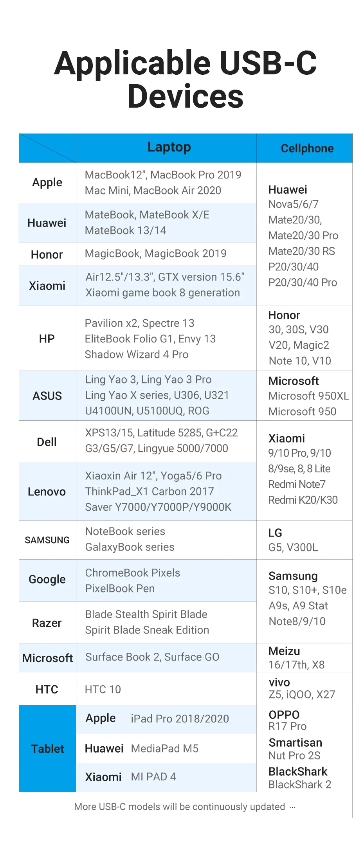Viewport: 364px width, 868px height.
Task: Select the HTC brand cell
Action: tap(47, 689)
